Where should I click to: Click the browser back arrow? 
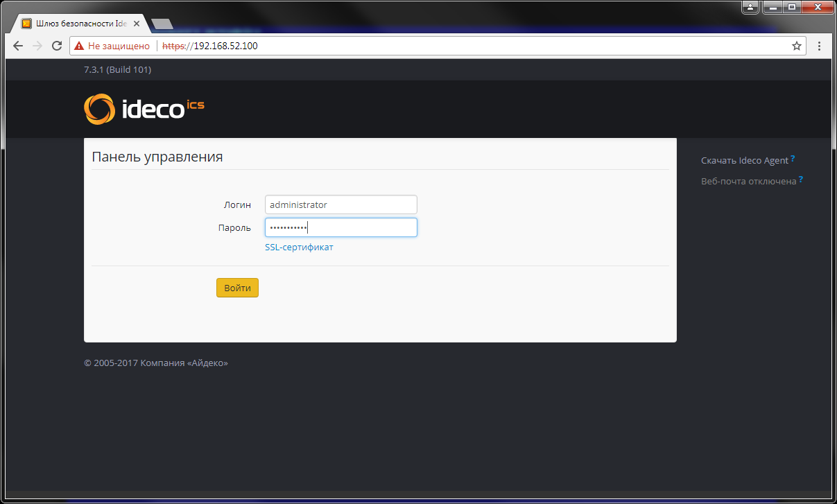(x=18, y=46)
